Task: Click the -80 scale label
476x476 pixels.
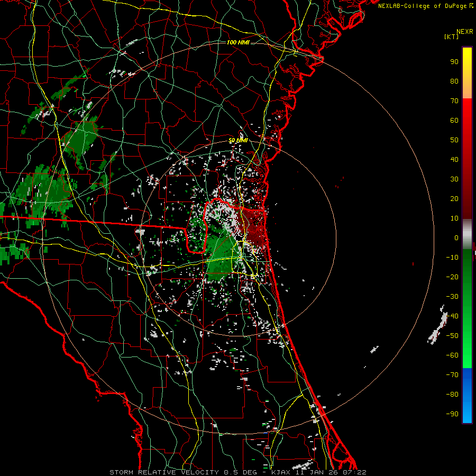Action: (452, 395)
